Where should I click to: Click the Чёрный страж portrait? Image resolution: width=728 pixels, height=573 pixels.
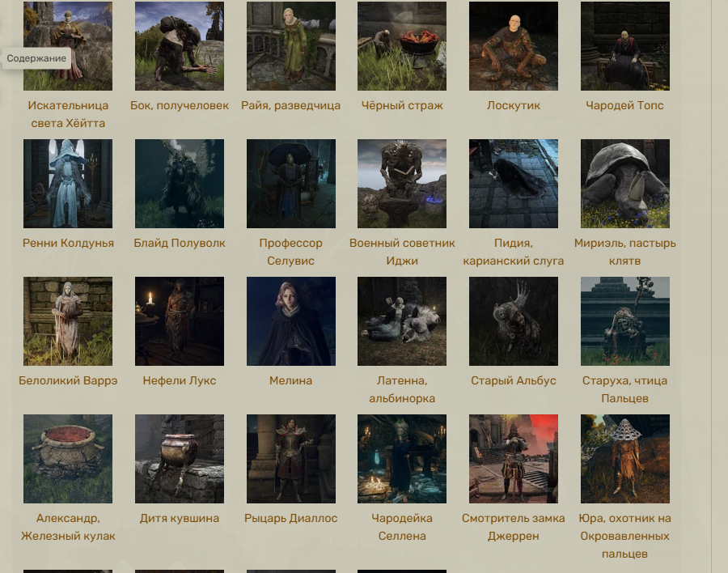tap(401, 46)
